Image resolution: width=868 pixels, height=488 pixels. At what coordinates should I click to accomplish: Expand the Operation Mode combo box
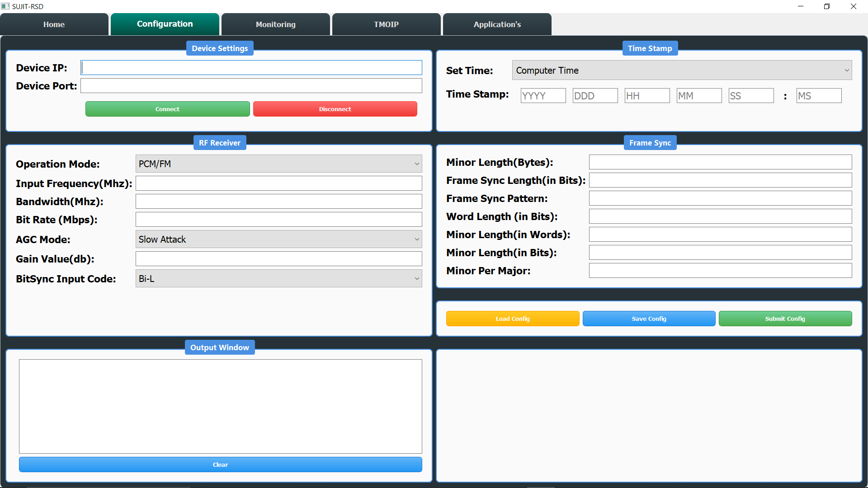pyautogui.click(x=278, y=164)
